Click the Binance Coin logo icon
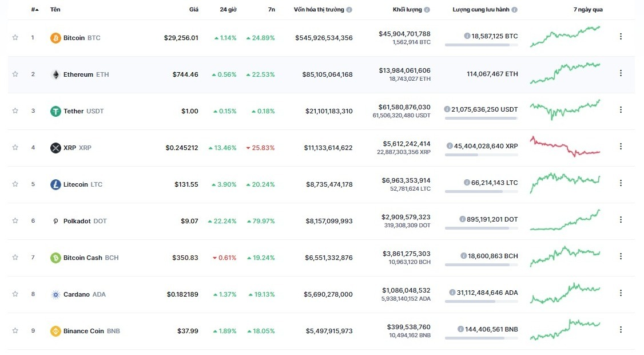 55,331
